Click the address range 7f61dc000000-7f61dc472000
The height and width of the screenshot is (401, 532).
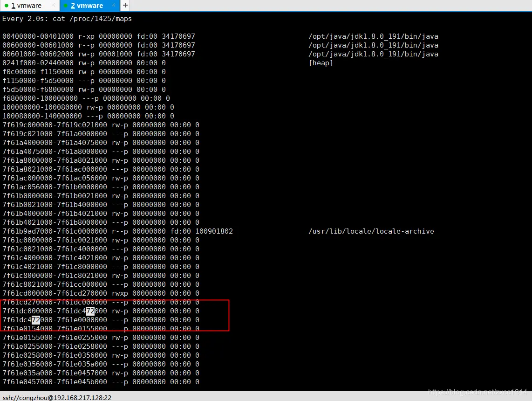pyautogui.click(x=55, y=311)
